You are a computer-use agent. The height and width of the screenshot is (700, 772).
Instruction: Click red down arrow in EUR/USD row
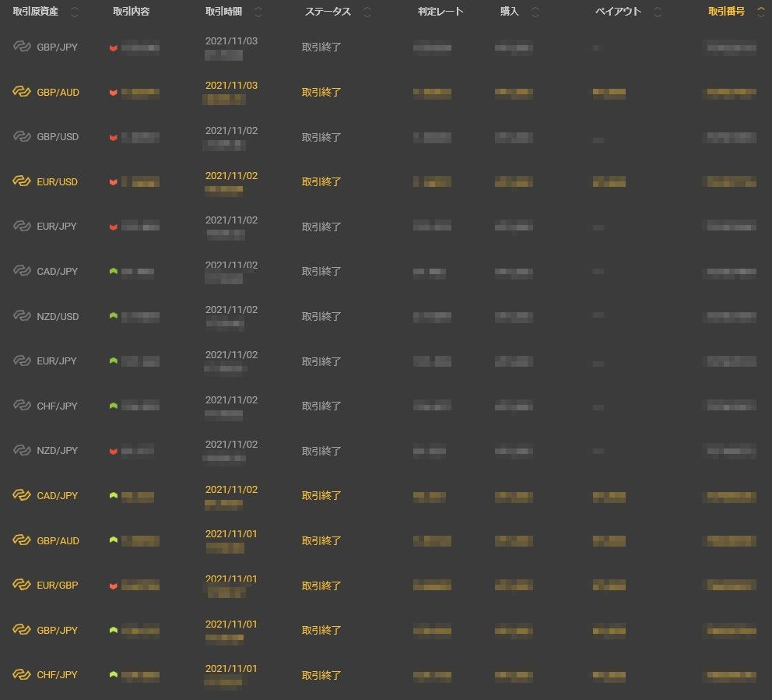pos(114,182)
